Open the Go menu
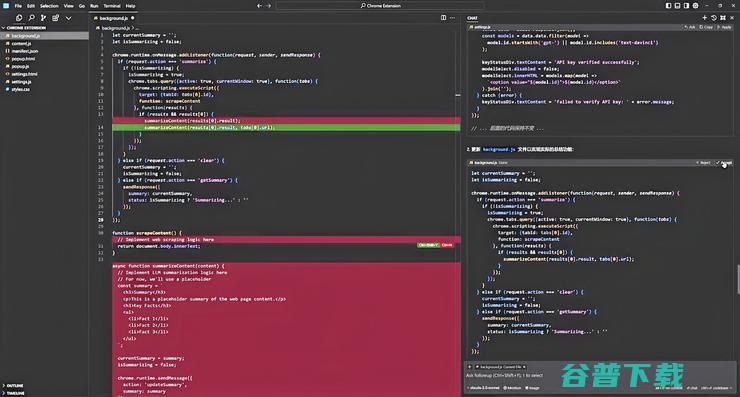This screenshot has width=740, height=397. [x=82, y=6]
